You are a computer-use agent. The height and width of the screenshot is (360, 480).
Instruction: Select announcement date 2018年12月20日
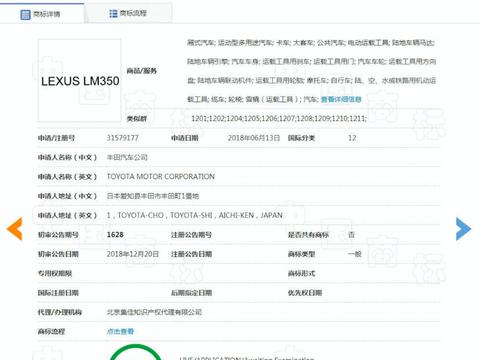pos(133,254)
